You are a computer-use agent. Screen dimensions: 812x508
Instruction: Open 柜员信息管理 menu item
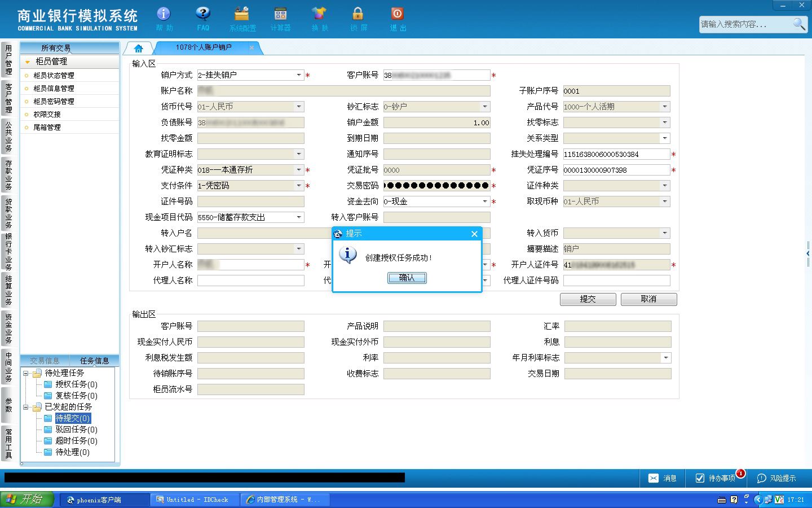54,89
